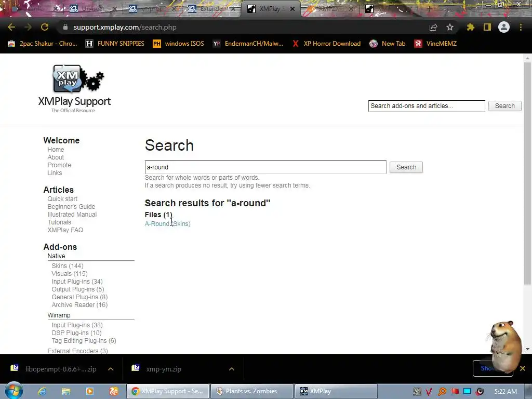This screenshot has width=532, height=399.
Task: Click the XMPlay Support logo
Action: point(75,89)
